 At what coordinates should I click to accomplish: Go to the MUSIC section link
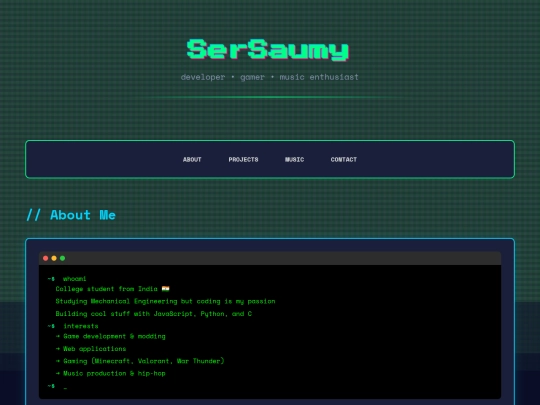pos(294,159)
